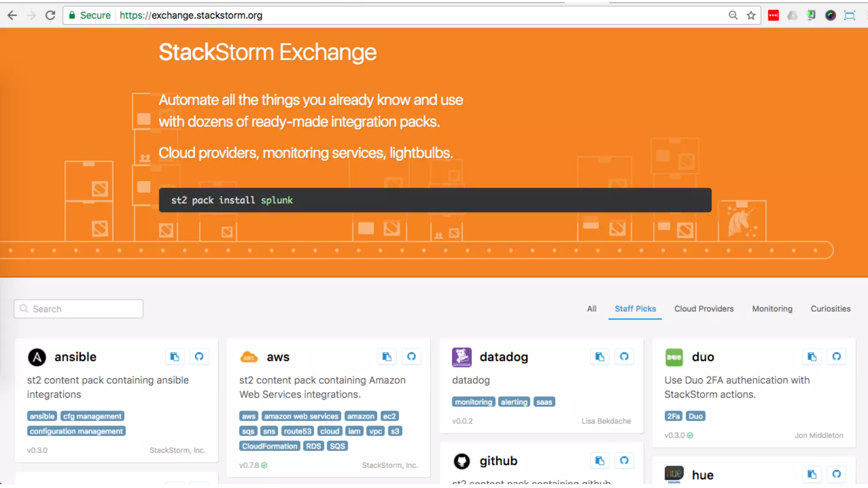Open the hue GitHub repository icon

pos(837,474)
